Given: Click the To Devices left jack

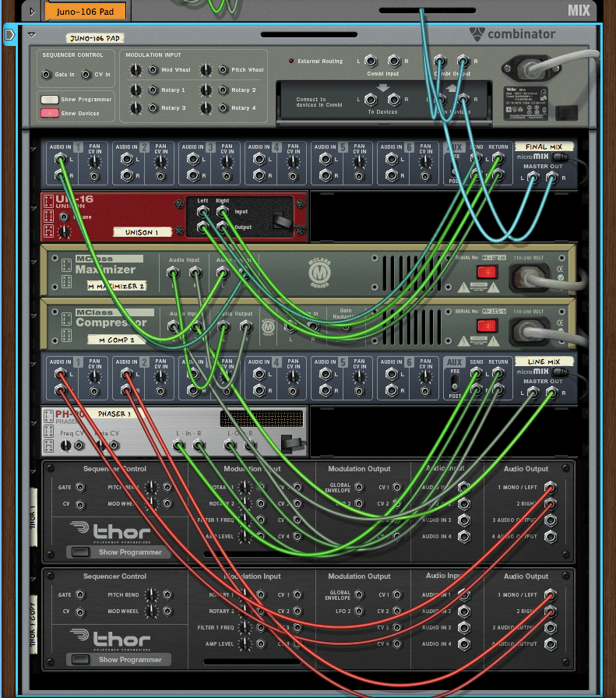Looking at the screenshot, I should 371,99.
